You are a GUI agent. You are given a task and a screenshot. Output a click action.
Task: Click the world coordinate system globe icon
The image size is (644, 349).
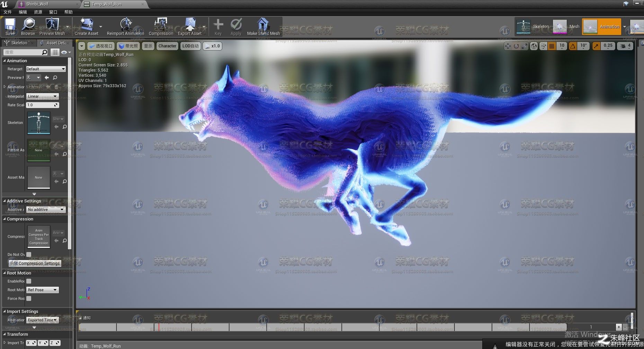point(534,46)
